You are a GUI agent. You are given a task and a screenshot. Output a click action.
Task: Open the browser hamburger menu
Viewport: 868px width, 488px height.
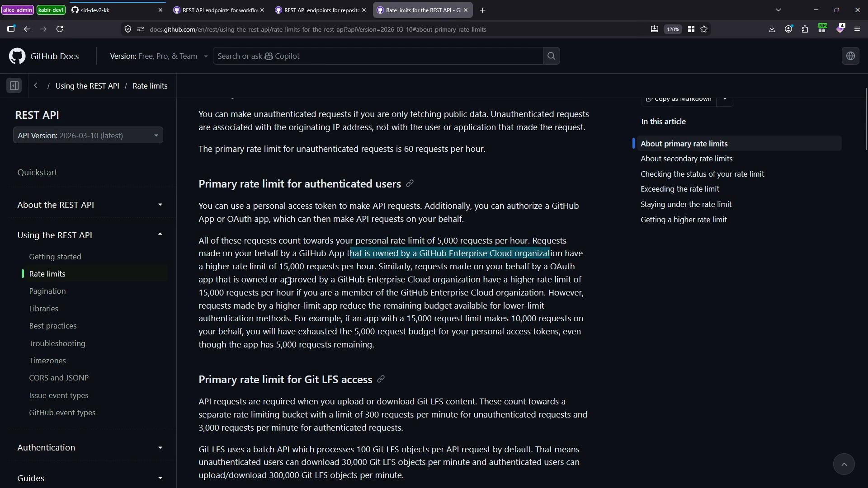(x=857, y=29)
